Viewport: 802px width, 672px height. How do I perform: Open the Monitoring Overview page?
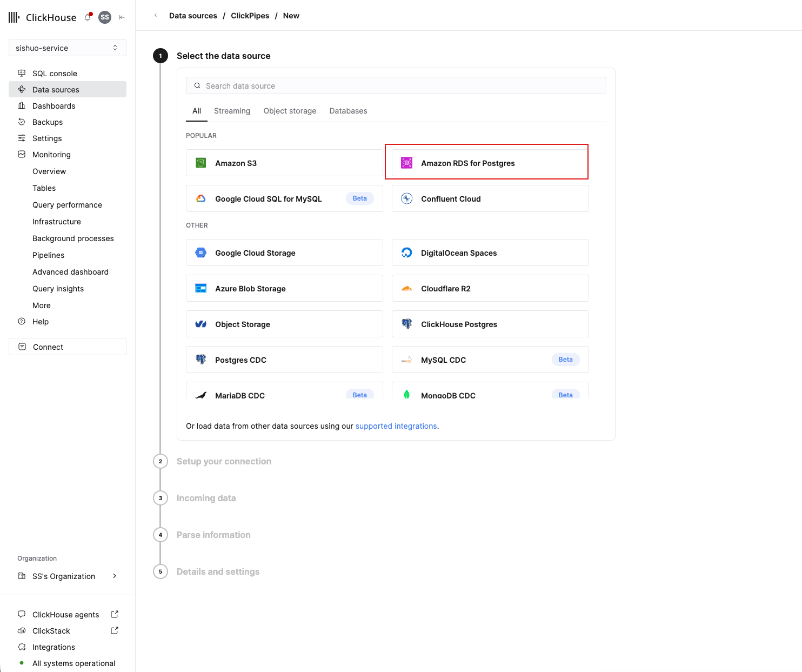(x=49, y=171)
